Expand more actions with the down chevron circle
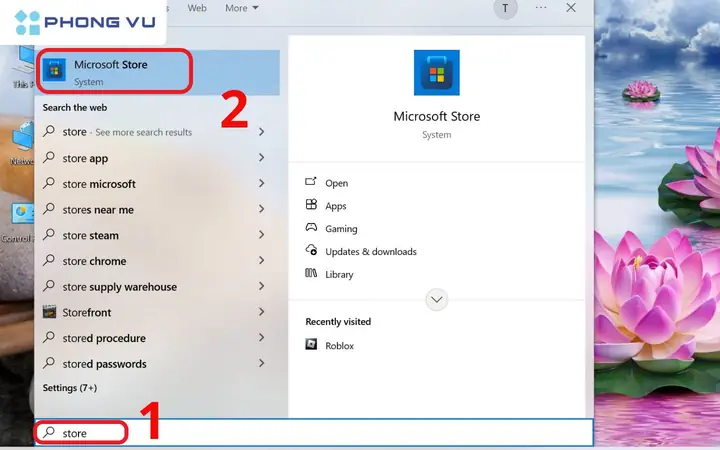 coord(436,300)
